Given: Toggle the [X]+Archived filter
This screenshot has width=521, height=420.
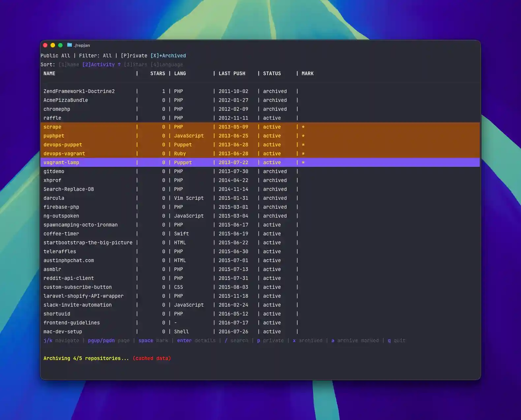Looking at the screenshot, I should tap(168, 56).
